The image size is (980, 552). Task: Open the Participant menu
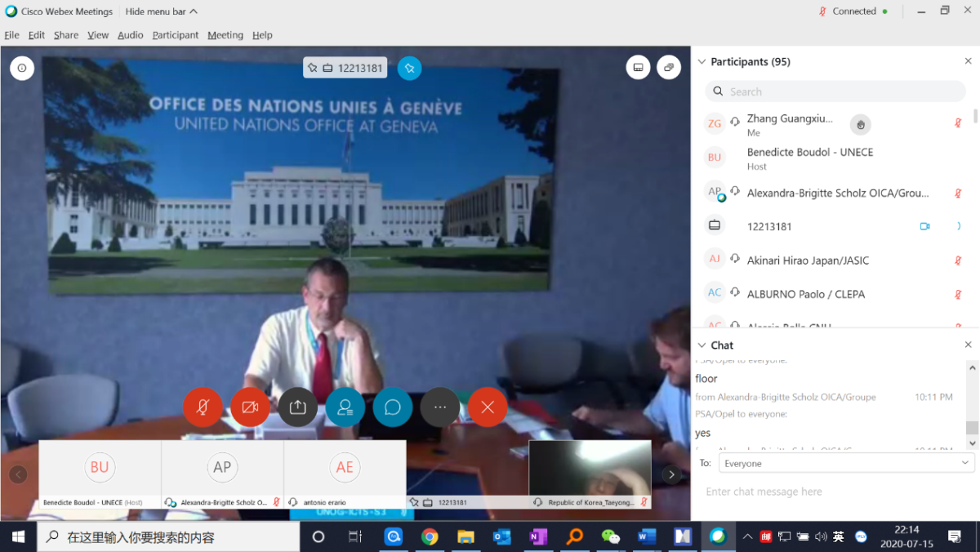point(175,35)
